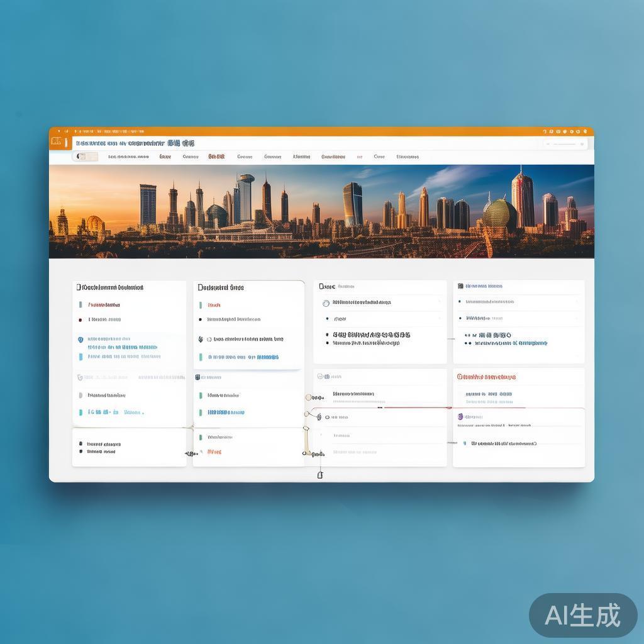Click the search field in top-right header

point(565,144)
